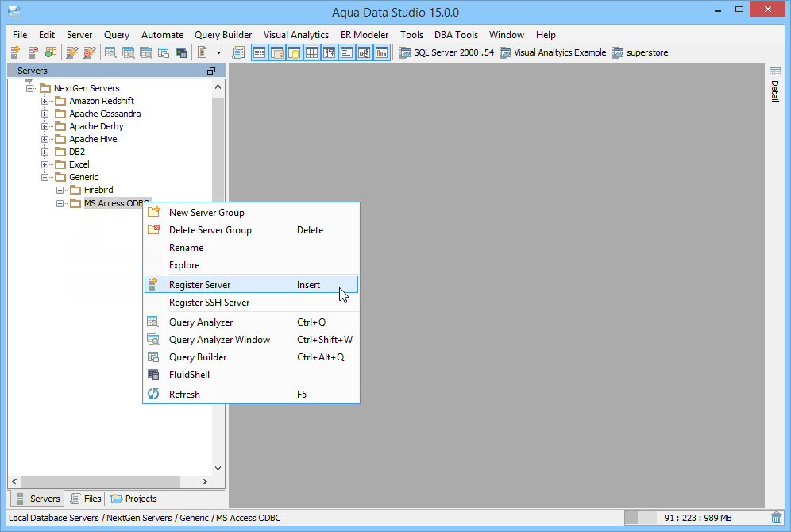
Task: Collapse the NextGen Servers tree node
Action: coord(29,88)
